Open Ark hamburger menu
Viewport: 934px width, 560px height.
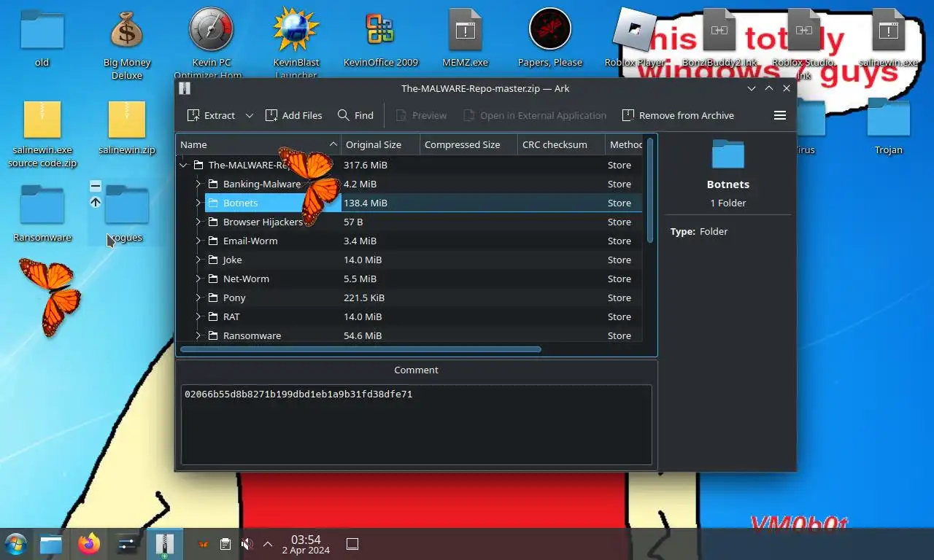pos(779,115)
